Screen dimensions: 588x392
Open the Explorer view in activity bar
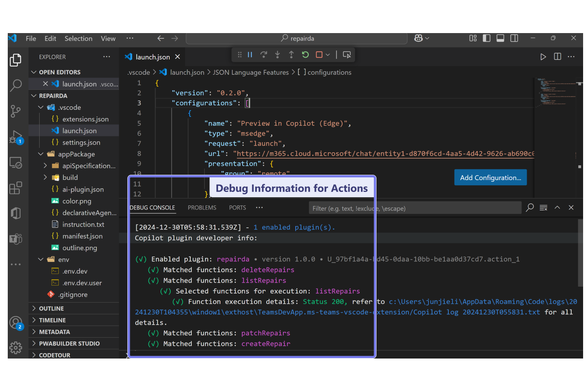(16, 60)
